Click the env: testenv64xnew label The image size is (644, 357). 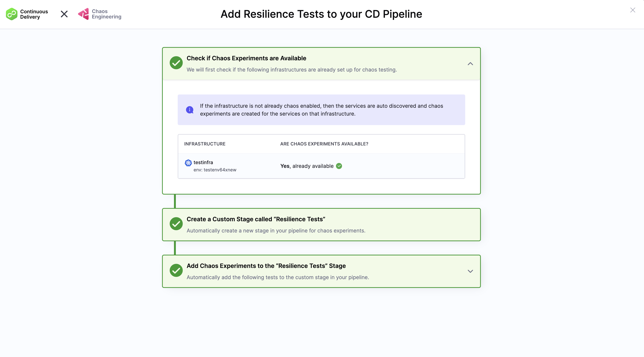coord(215,170)
